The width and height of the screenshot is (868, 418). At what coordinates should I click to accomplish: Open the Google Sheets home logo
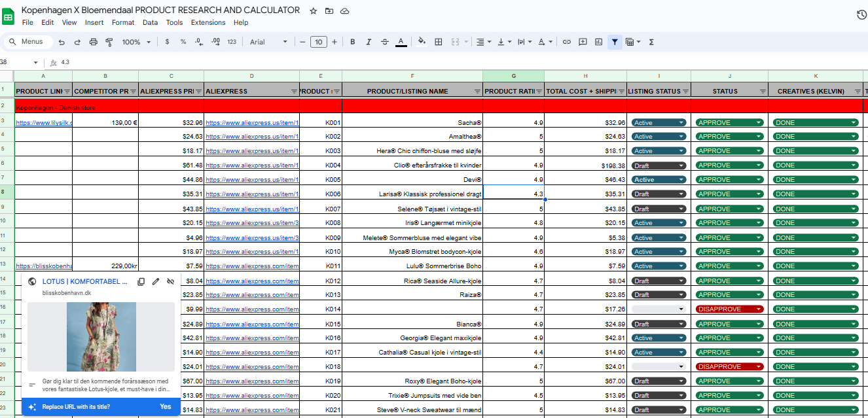coord(9,16)
